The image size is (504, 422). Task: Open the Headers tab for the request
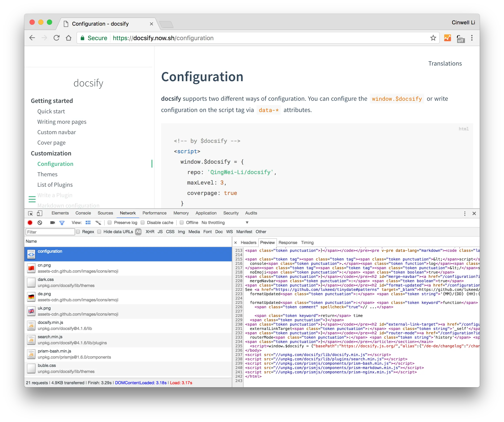248,242
